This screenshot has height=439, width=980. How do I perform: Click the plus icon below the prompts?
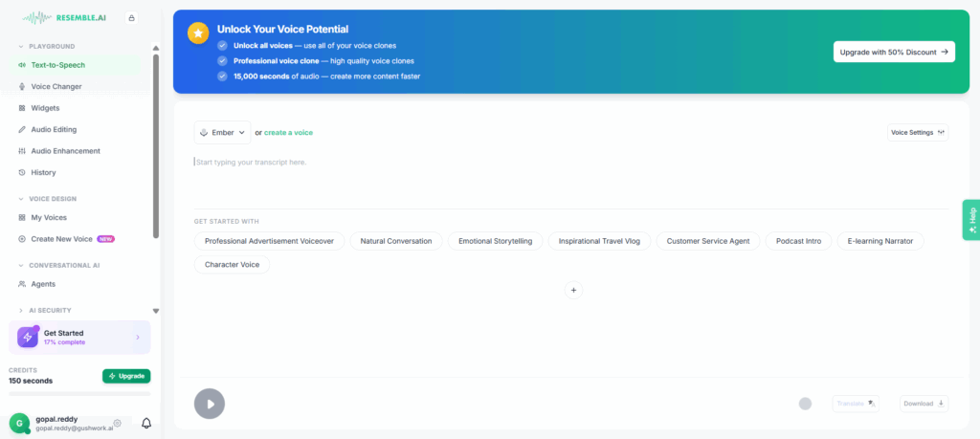[x=573, y=290]
